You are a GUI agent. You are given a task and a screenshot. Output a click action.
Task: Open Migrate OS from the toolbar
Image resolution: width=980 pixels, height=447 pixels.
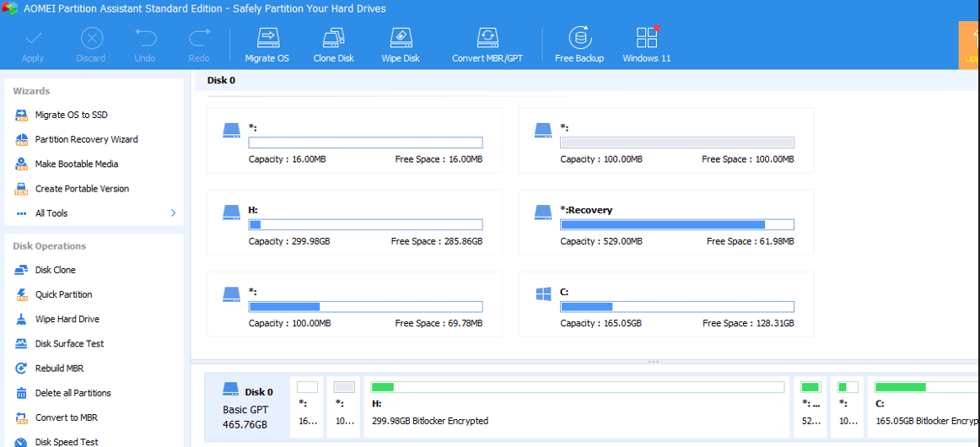267,45
